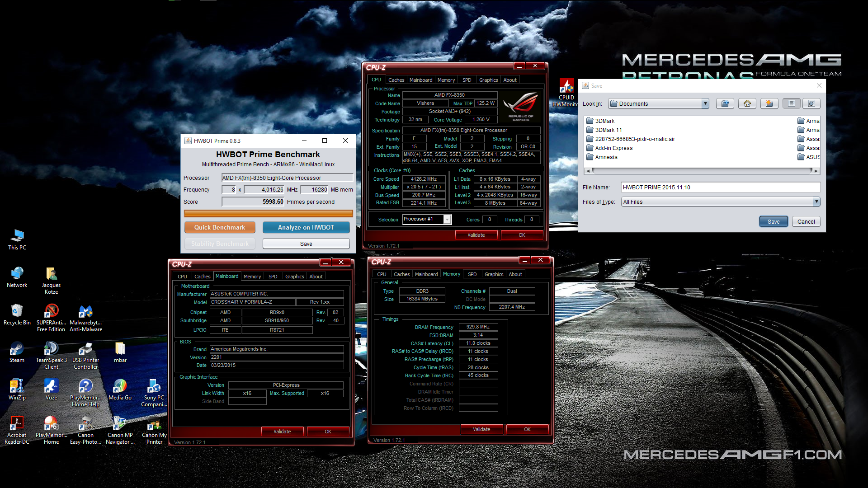Select the PlayMemories Home Help icon
The width and height of the screenshot is (868, 488).
tap(86, 393)
